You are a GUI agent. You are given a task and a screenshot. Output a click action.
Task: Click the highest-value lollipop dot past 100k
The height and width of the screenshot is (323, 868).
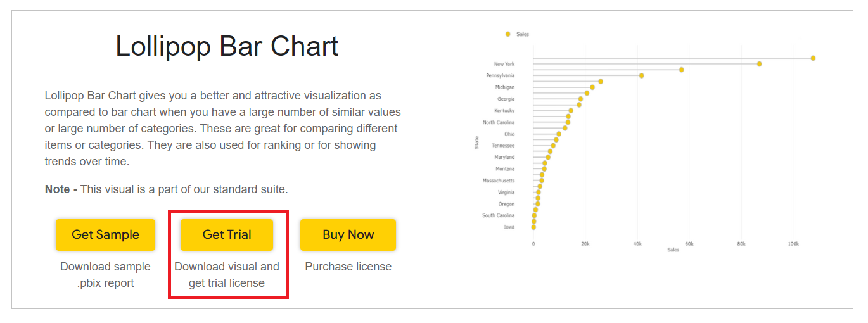813,58
